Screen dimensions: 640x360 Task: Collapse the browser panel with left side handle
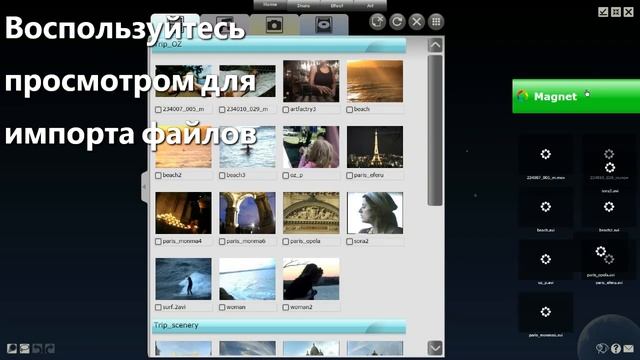point(144,187)
